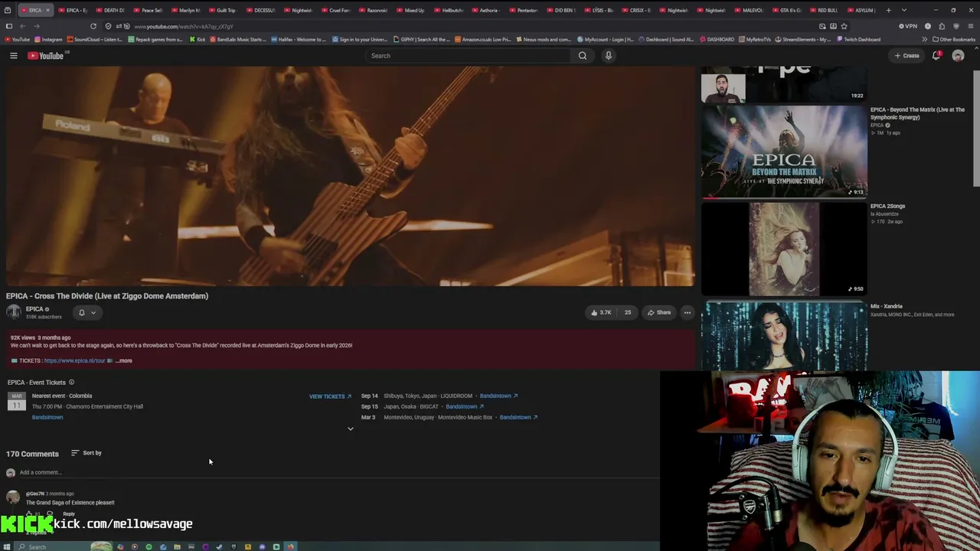Like the video with thumbs up

coord(601,312)
